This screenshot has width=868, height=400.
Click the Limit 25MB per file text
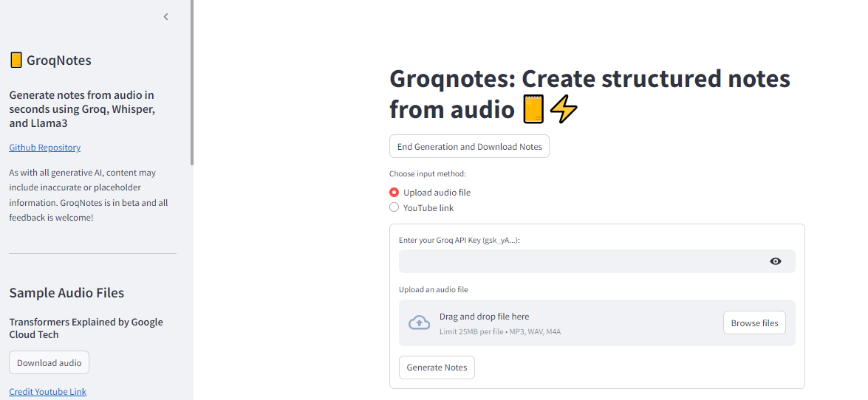pos(500,332)
